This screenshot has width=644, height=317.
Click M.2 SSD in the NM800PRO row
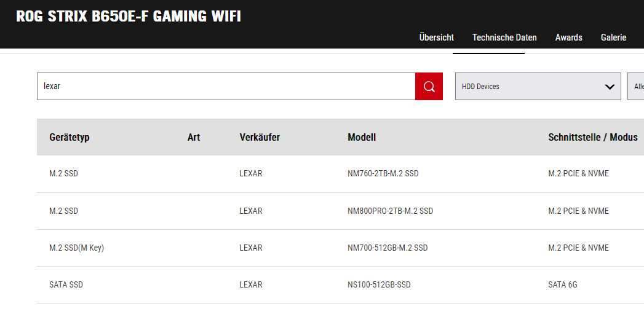click(63, 211)
